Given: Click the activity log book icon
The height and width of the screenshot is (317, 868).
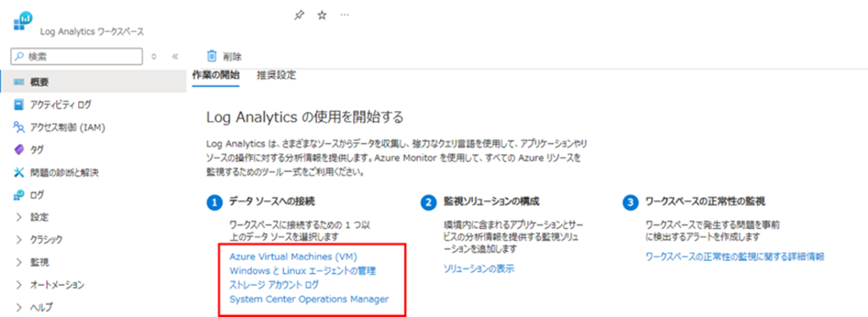Looking at the screenshot, I should coord(19,104).
